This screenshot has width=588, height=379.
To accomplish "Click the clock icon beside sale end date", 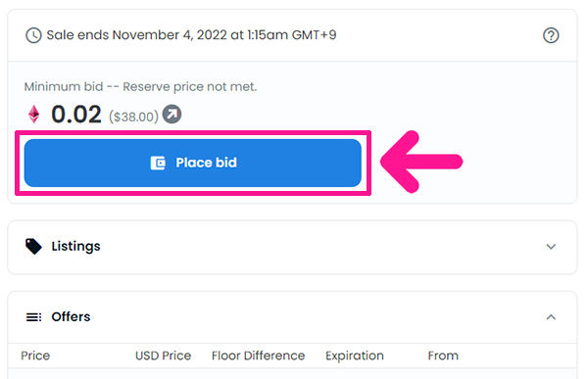I will click(x=33, y=35).
